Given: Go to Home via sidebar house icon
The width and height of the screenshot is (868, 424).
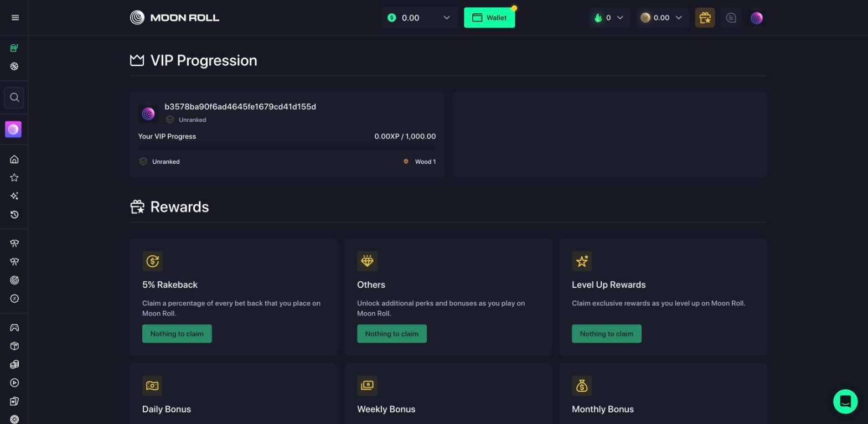Looking at the screenshot, I should pos(14,159).
